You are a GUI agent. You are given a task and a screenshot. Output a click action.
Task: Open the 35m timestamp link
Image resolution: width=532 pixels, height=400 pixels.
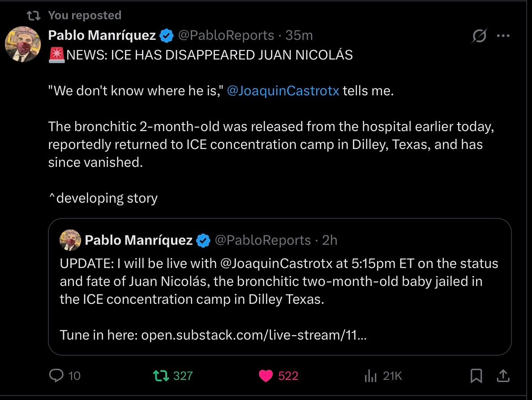[x=299, y=35]
